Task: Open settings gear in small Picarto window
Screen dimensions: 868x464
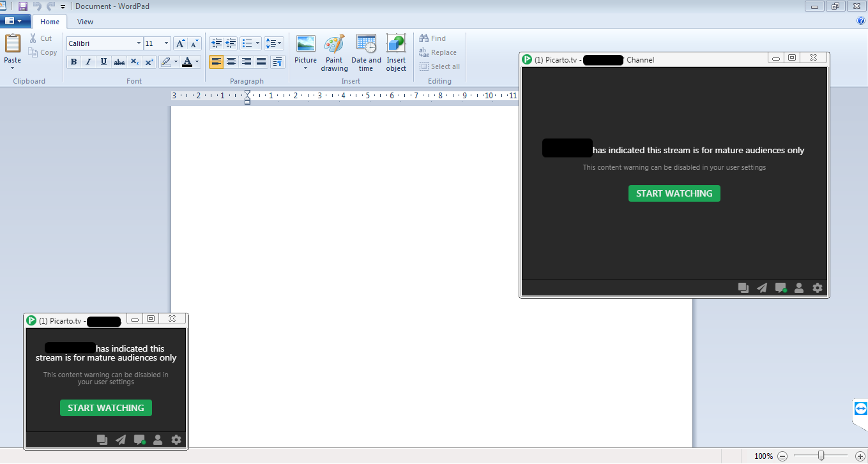Action: [176, 440]
